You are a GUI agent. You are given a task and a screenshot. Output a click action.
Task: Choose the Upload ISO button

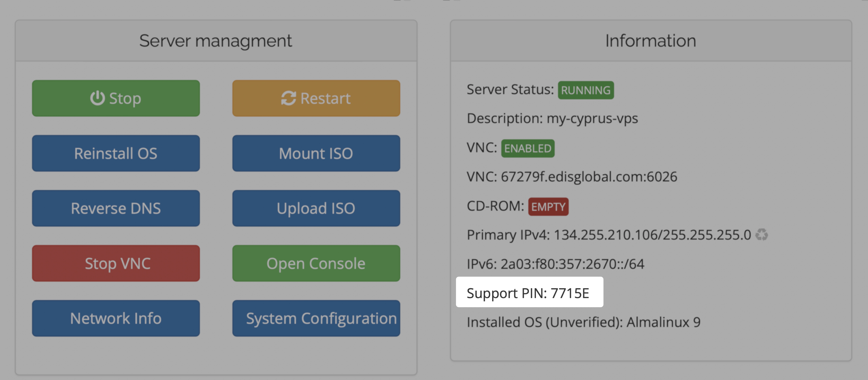click(x=316, y=208)
